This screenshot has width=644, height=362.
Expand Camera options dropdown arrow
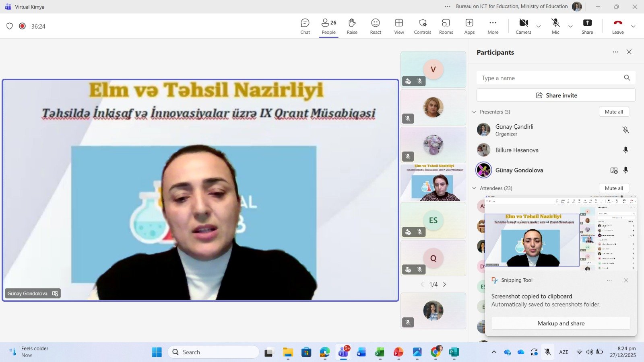539,27
